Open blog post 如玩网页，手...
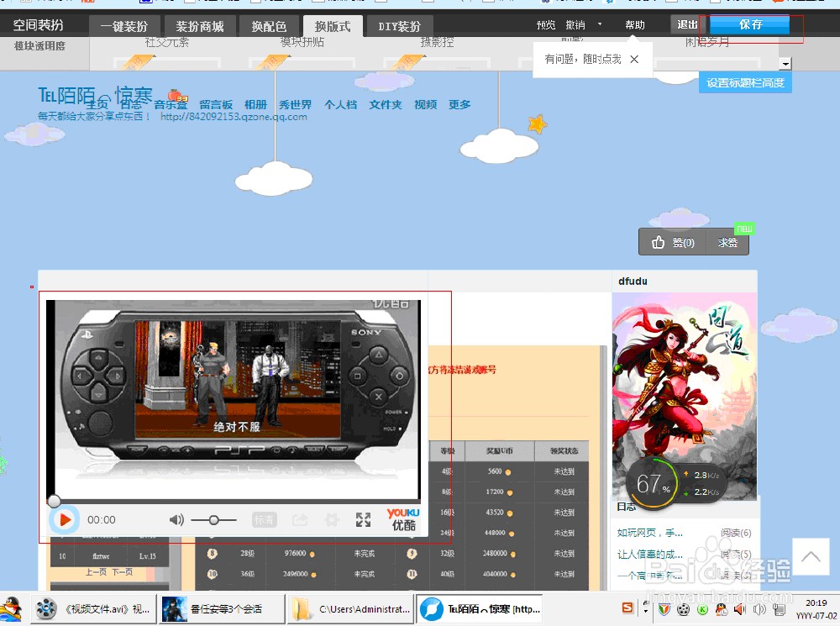The width and height of the screenshot is (840, 626). coord(650,533)
